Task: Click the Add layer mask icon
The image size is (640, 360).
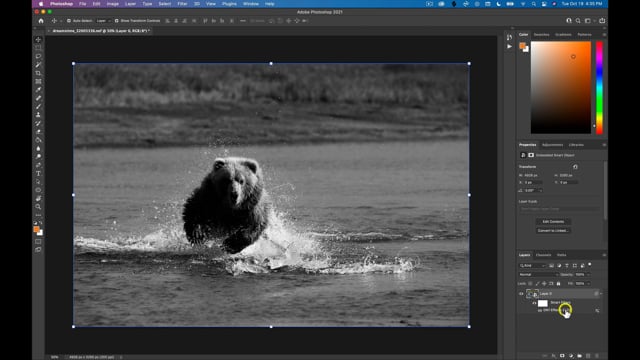Action: point(562,356)
